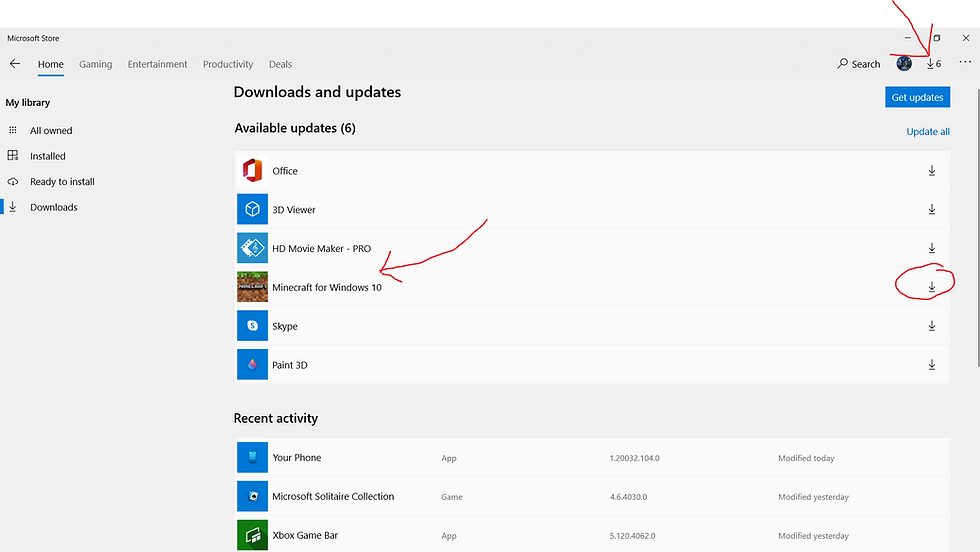
Task: Click the 3D Viewer app icon
Action: [x=252, y=209]
